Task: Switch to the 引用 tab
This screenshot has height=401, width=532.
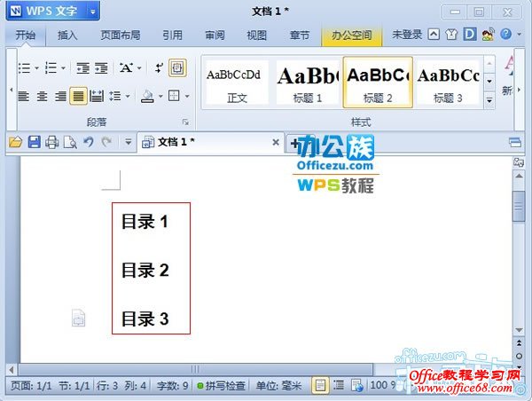Action: [172, 35]
